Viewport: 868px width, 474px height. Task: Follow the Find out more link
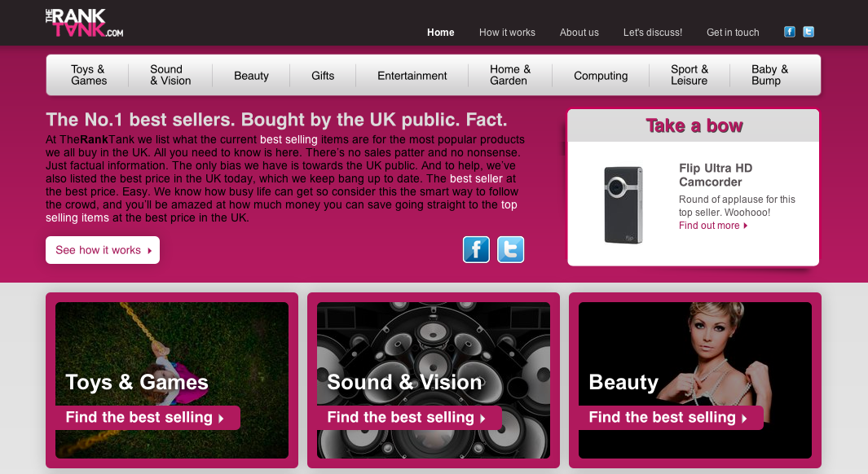(713, 226)
